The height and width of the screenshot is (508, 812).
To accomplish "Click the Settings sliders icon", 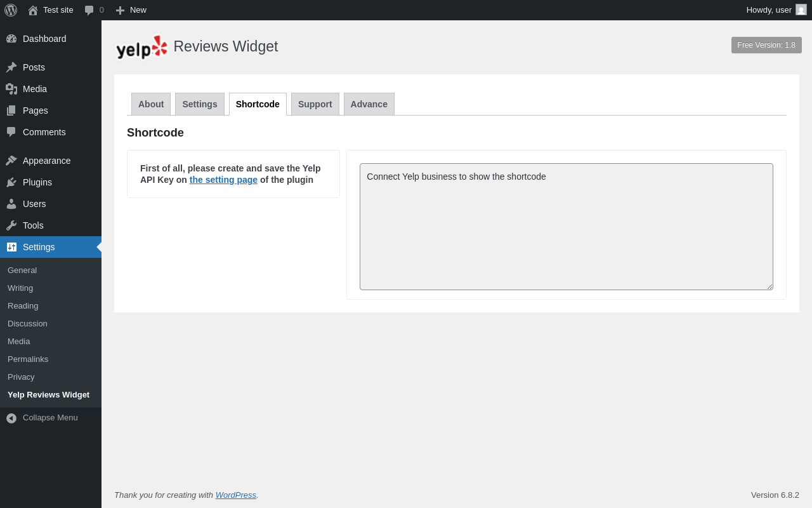I will pos(11,247).
